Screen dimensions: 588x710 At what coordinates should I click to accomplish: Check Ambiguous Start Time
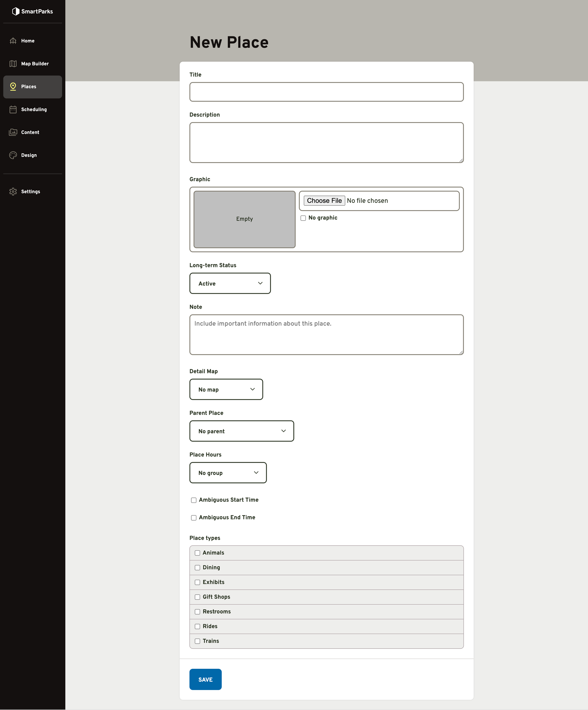tap(194, 500)
